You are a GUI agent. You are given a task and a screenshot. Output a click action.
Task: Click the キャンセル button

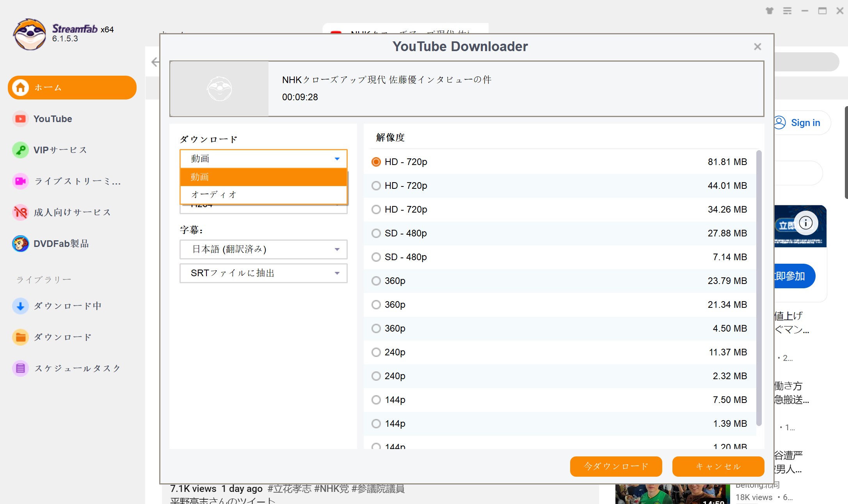[x=718, y=466]
